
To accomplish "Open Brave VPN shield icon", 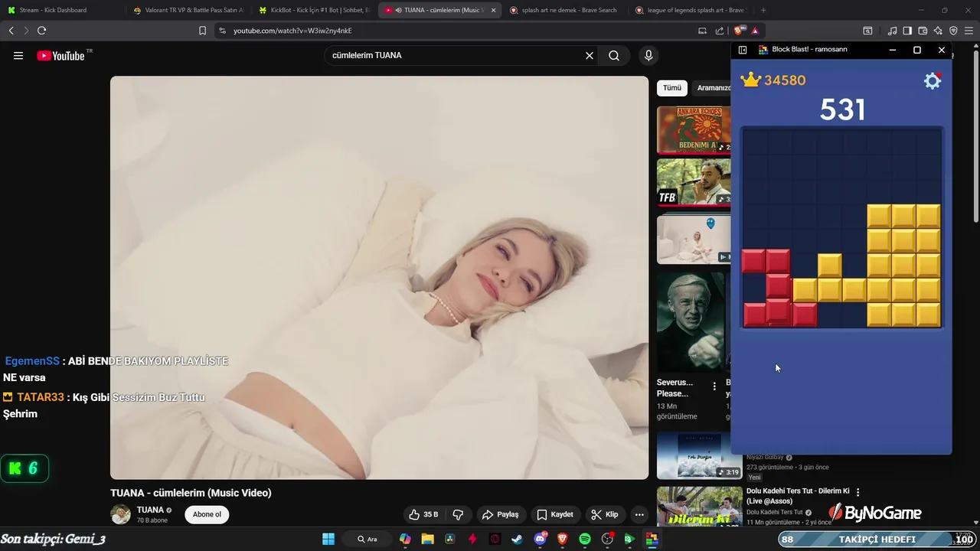I will tap(953, 31).
